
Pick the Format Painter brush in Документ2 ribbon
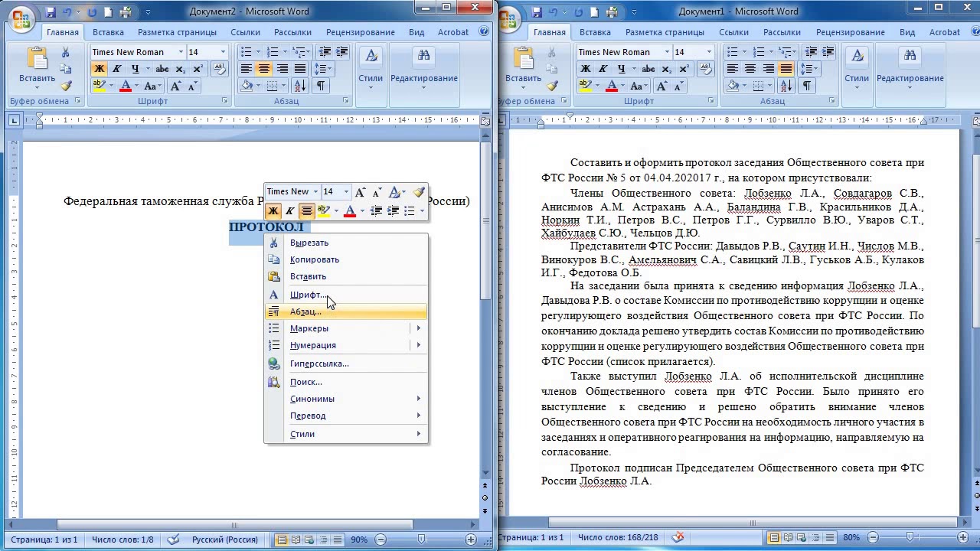(x=66, y=86)
